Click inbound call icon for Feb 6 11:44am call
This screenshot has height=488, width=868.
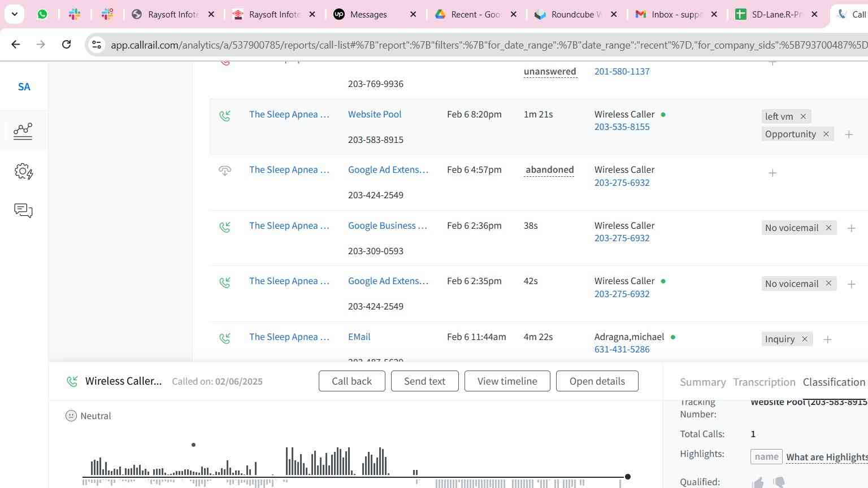[225, 338]
